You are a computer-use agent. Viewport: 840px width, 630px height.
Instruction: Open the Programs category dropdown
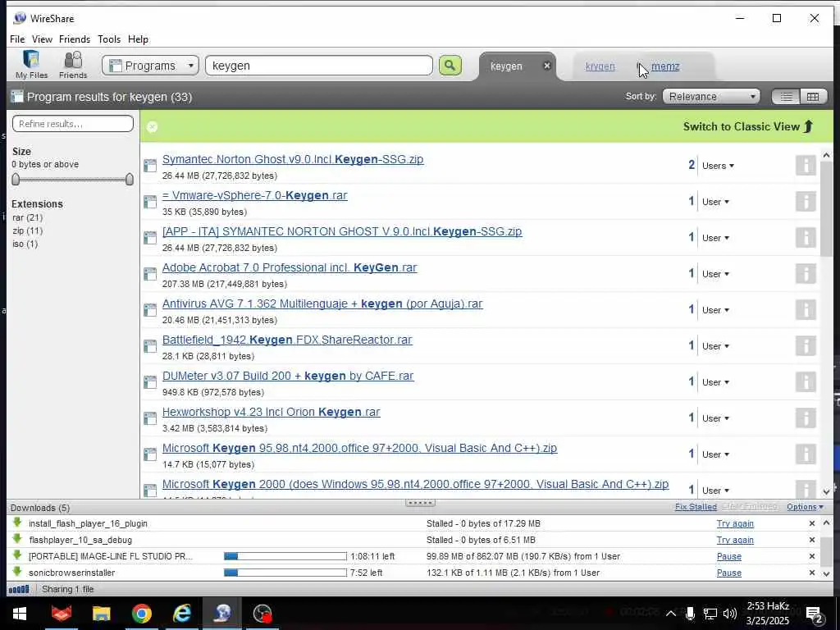click(x=151, y=66)
